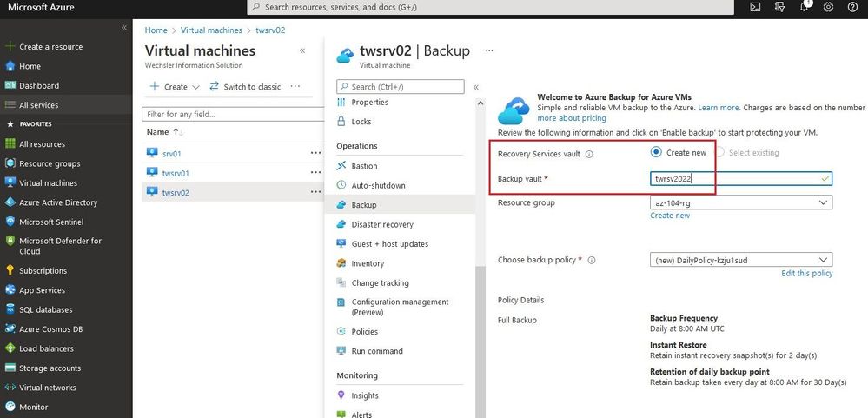
Task: Open Locks in resource menu
Action: (x=361, y=122)
